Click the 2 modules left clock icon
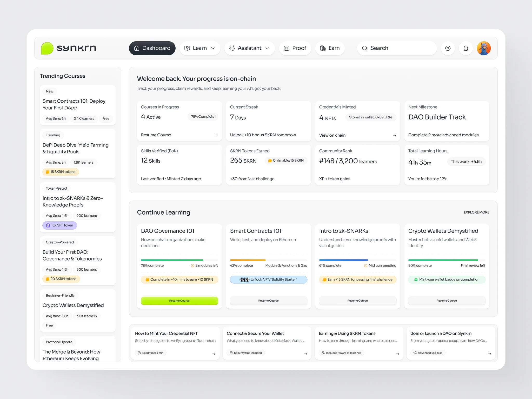The height and width of the screenshot is (399, 532). pyautogui.click(x=192, y=265)
